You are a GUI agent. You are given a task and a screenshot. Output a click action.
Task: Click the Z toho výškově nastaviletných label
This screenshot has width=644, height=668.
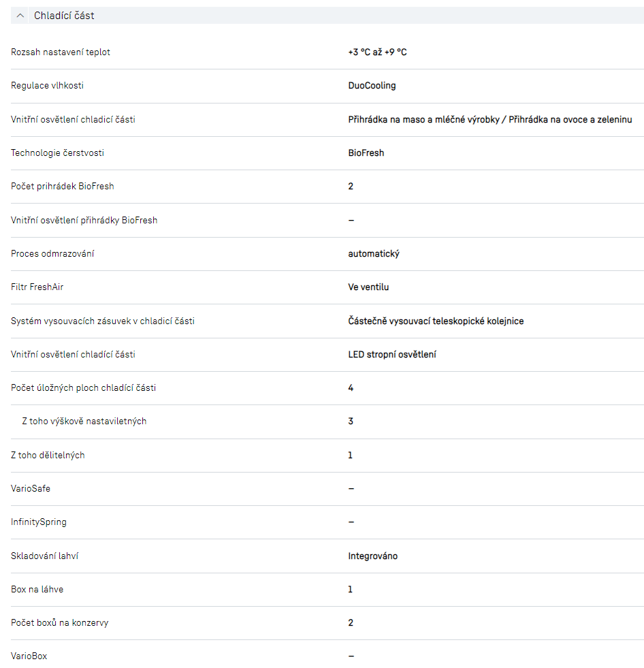tap(84, 422)
